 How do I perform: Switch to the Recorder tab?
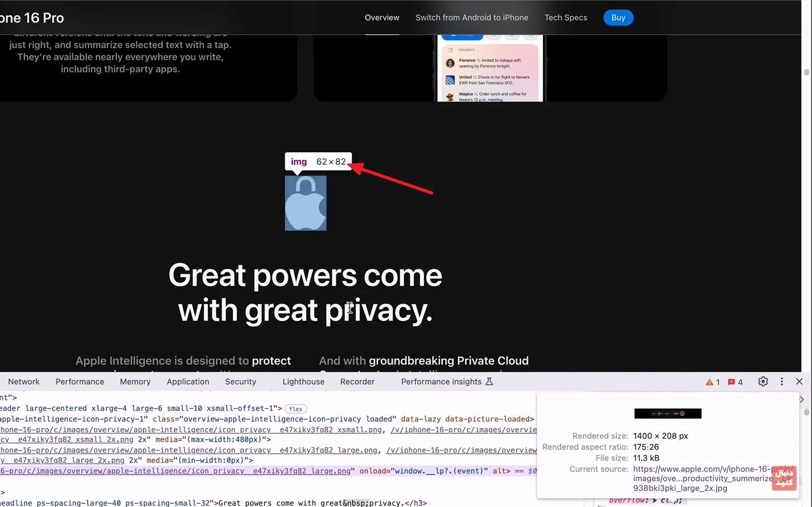(x=357, y=382)
